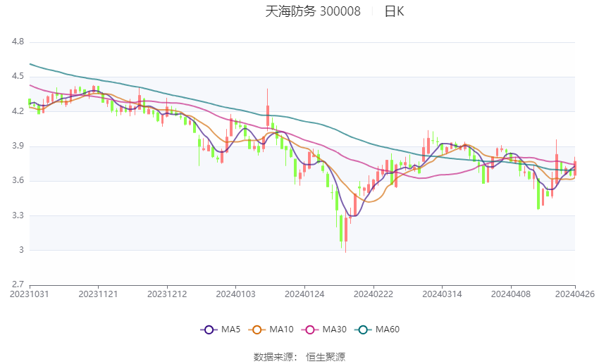Screen dimensions: 599x364
Task: Click the 3.3 price axis label
Action: point(18,215)
